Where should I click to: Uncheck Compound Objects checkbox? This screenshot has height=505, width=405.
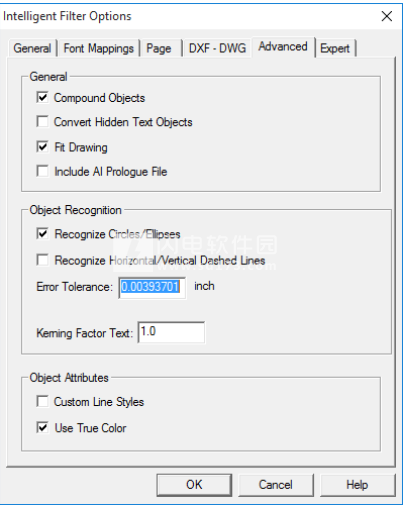(42, 97)
